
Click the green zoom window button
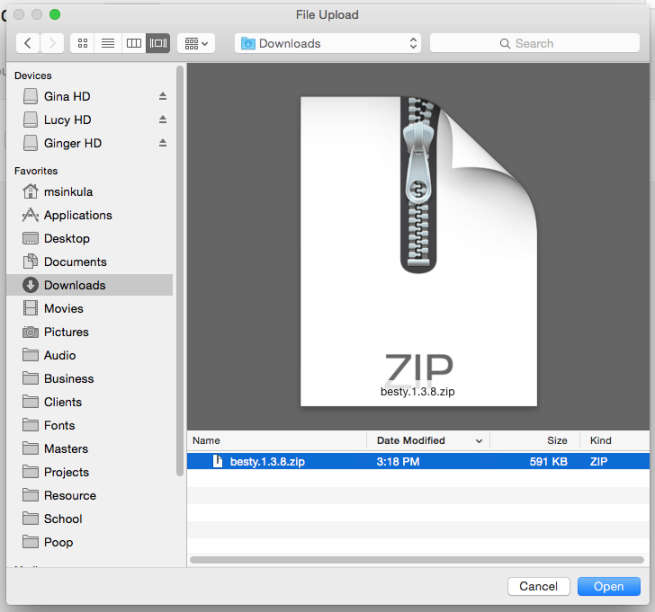tap(55, 15)
